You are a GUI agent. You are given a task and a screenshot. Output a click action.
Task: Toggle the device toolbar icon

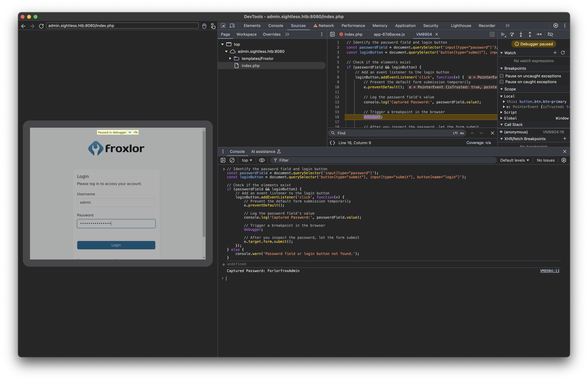click(232, 26)
